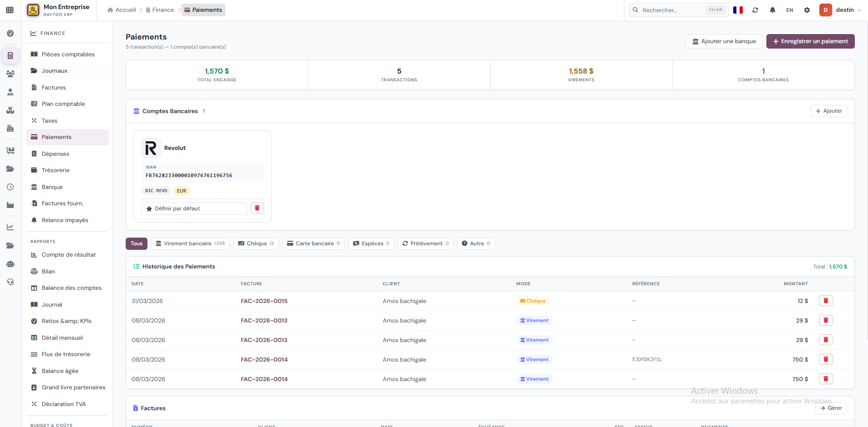The height and width of the screenshot is (427, 868).
Task: Open the apps grid menu icon
Action: (10, 10)
